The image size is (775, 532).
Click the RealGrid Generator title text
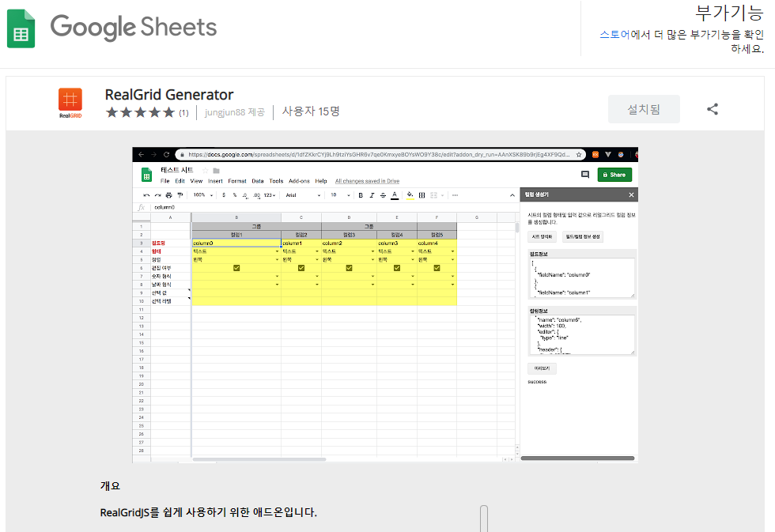tap(169, 94)
